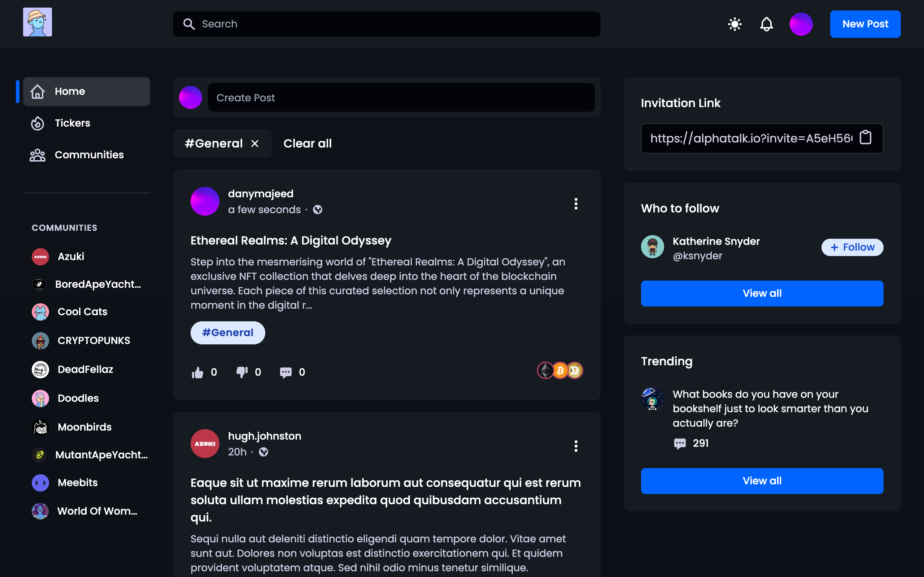Click the #General tag on the post
Screen dimensions: 924x577
point(227,333)
